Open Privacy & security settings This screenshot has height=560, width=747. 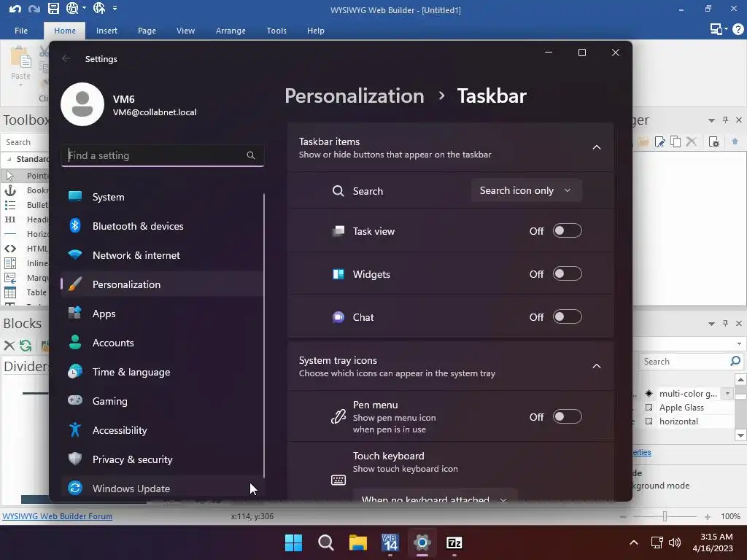pyautogui.click(x=162, y=459)
